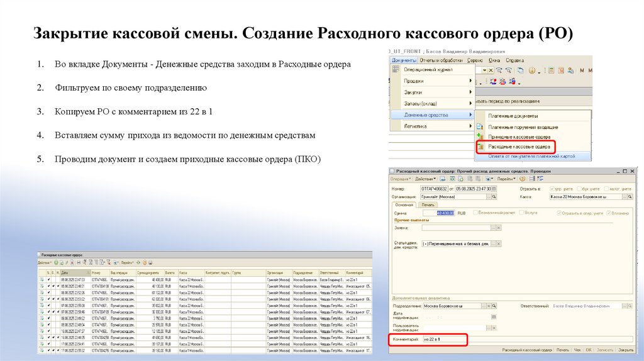Toggle the налог. учете checkbox

click(x=607, y=189)
